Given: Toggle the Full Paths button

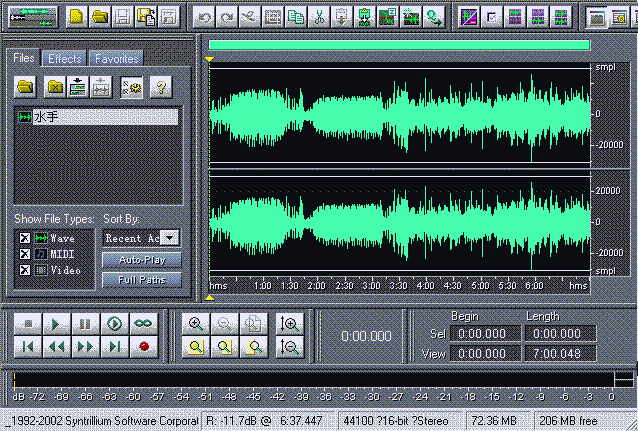Looking at the screenshot, I should tap(142, 280).
